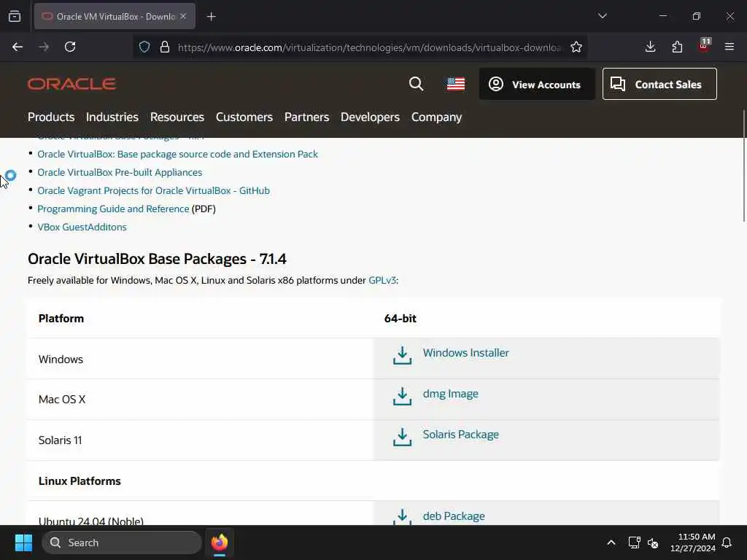Open the network tray icon
The width and height of the screenshot is (747, 560).
click(x=634, y=542)
